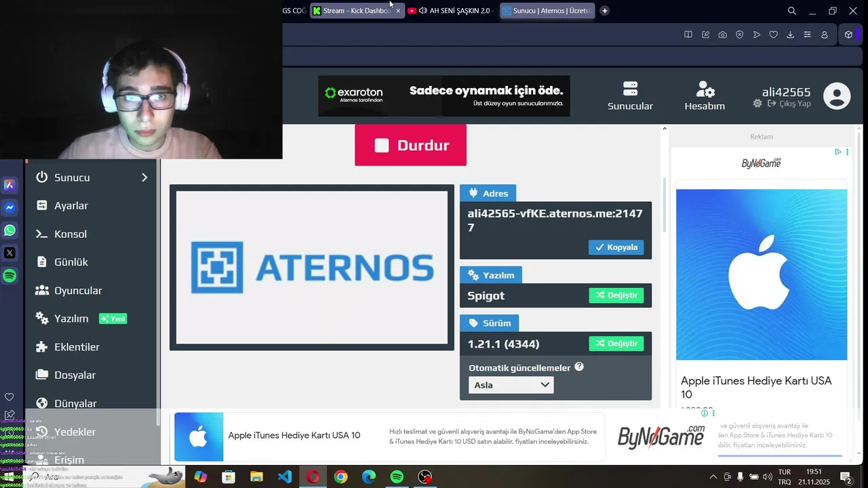Screen dimensions: 868x488
Task: Click the page edit pencil icon in toolbar
Action: click(705, 35)
